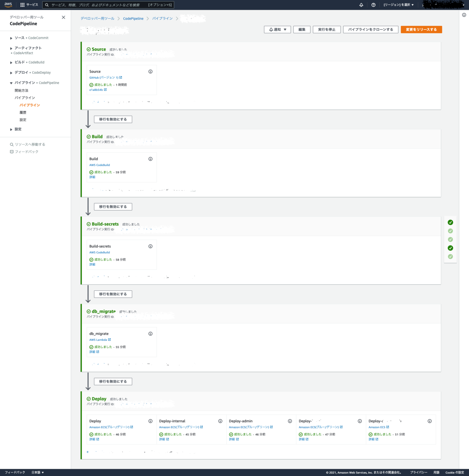This screenshot has height=476, width=469.
Task: Click fifth stage indicator checkmark in side navigator
Action: point(450,257)
